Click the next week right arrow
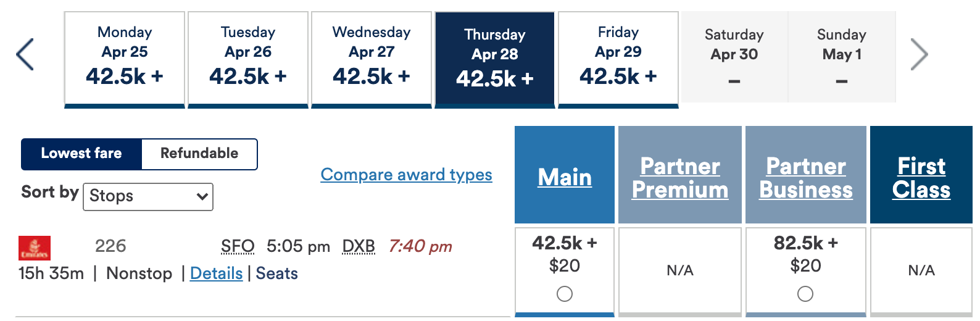This screenshot has height=321, width=980. coord(919,55)
